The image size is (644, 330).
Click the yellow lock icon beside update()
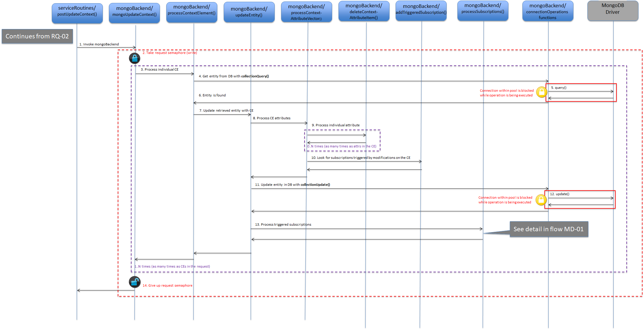(x=541, y=200)
